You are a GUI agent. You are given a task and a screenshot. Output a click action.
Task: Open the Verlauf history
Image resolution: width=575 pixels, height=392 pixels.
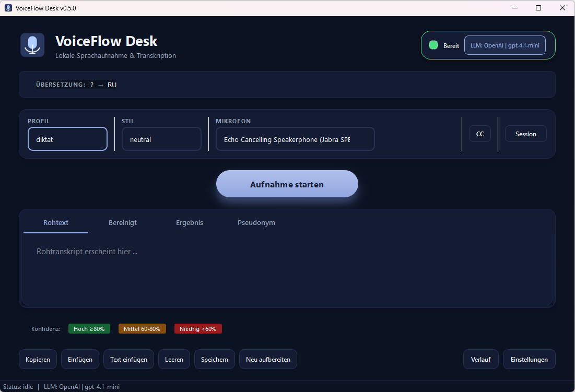coord(481,360)
